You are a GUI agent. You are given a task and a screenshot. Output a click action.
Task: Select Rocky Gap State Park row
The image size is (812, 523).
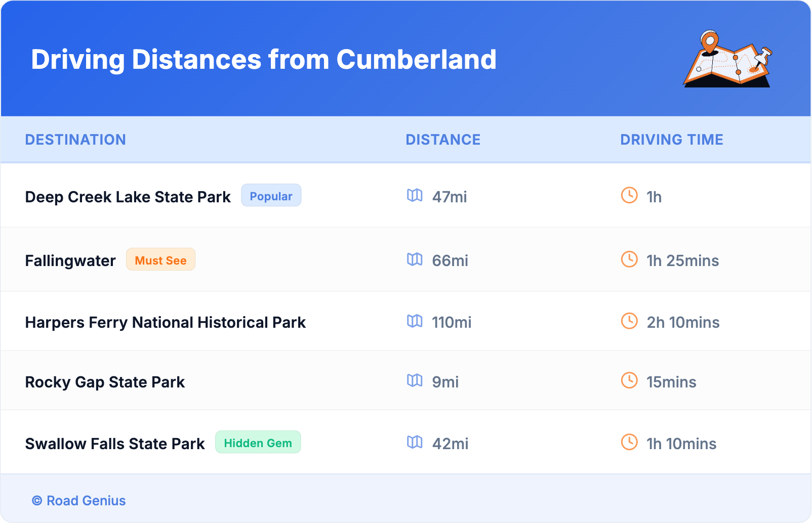(x=105, y=382)
